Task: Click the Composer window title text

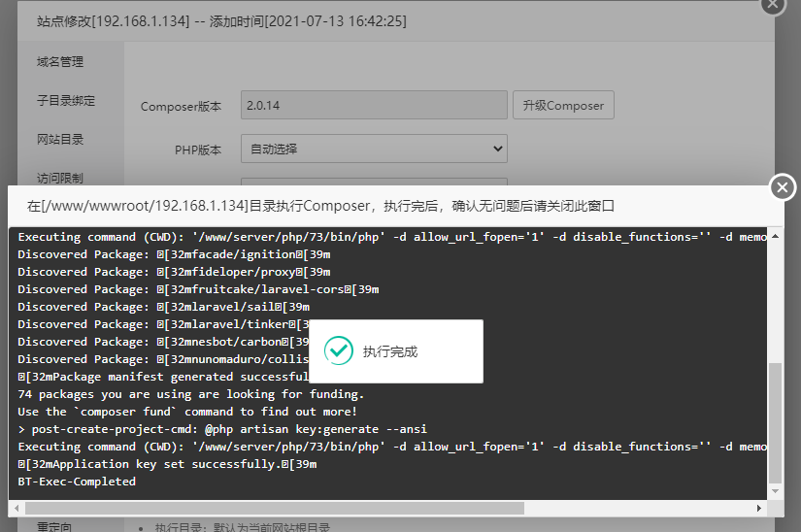Action: 320,206
